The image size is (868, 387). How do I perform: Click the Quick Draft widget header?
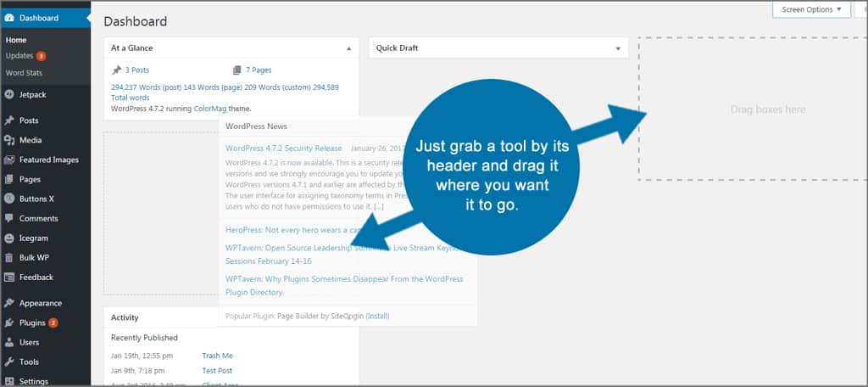point(498,48)
